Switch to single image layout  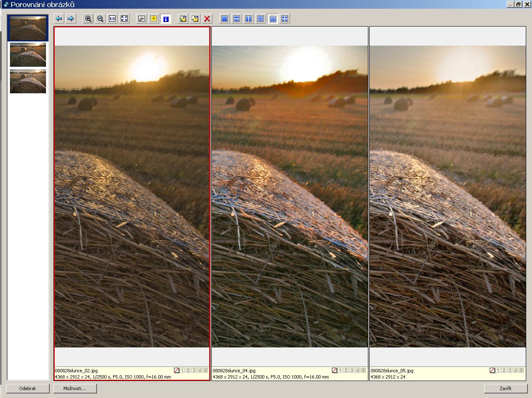(x=225, y=19)
